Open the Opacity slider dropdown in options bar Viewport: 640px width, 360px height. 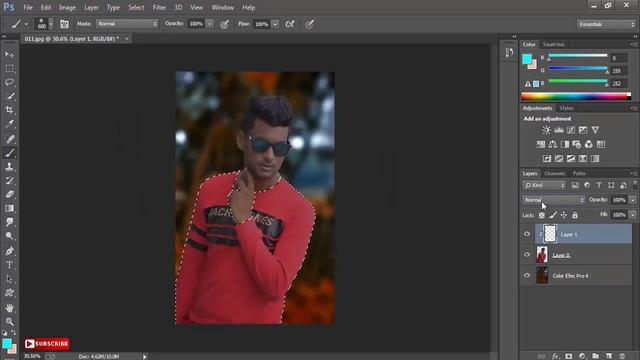(209, 24)
